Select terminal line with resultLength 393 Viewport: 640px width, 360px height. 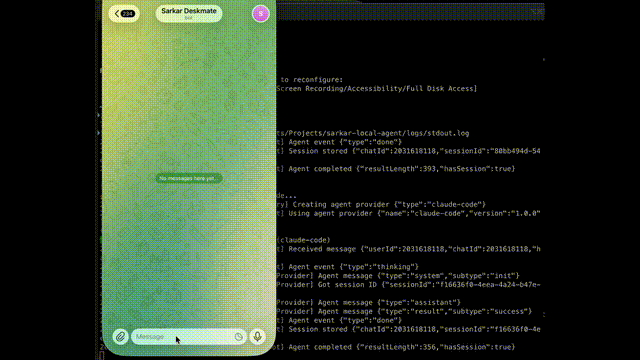pyautogui.click(x=396, y=169)
